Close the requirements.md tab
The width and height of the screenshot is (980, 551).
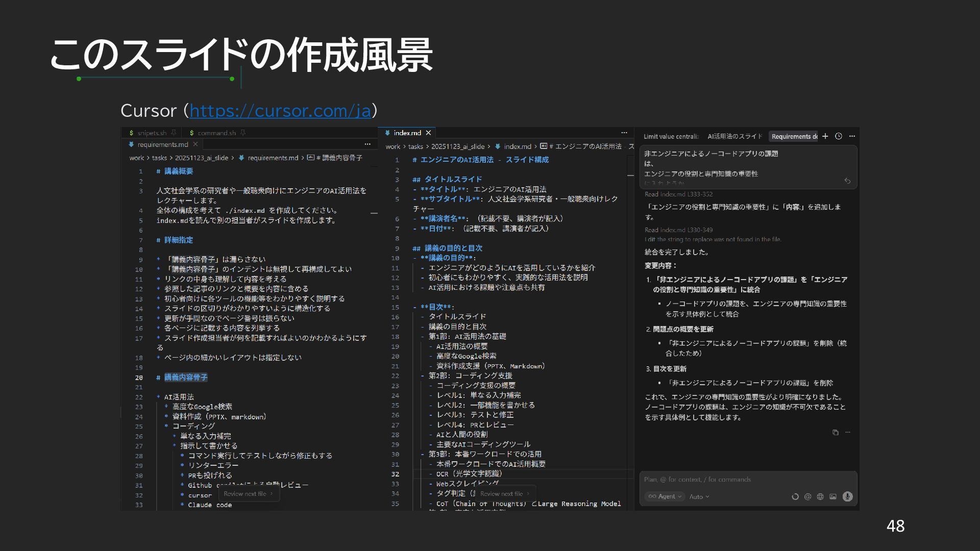tap(195, 144)
